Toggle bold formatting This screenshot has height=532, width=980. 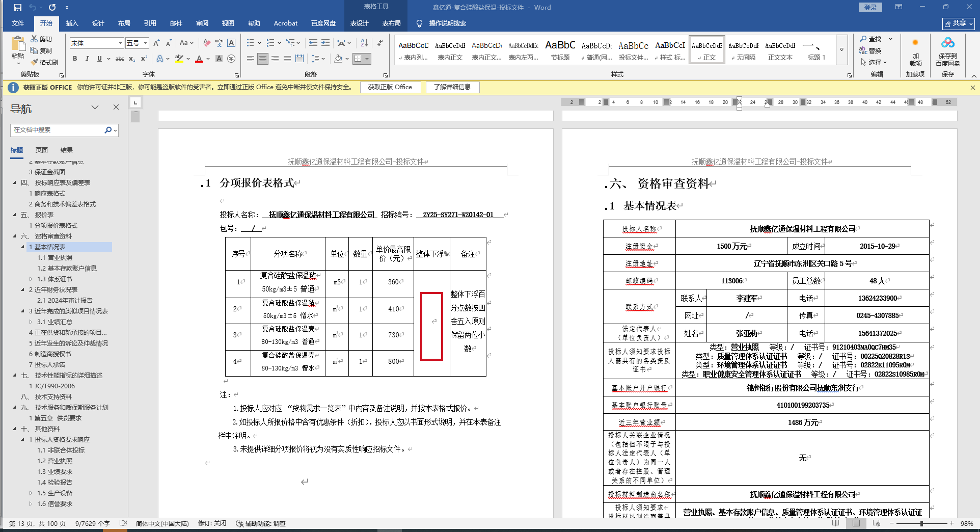point(75,59)
